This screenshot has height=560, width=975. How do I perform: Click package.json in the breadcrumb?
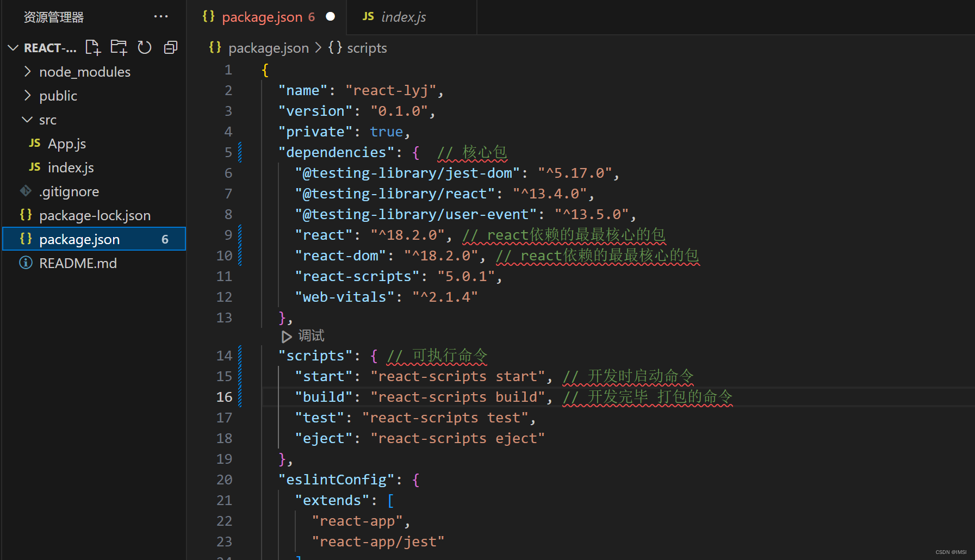269,48
